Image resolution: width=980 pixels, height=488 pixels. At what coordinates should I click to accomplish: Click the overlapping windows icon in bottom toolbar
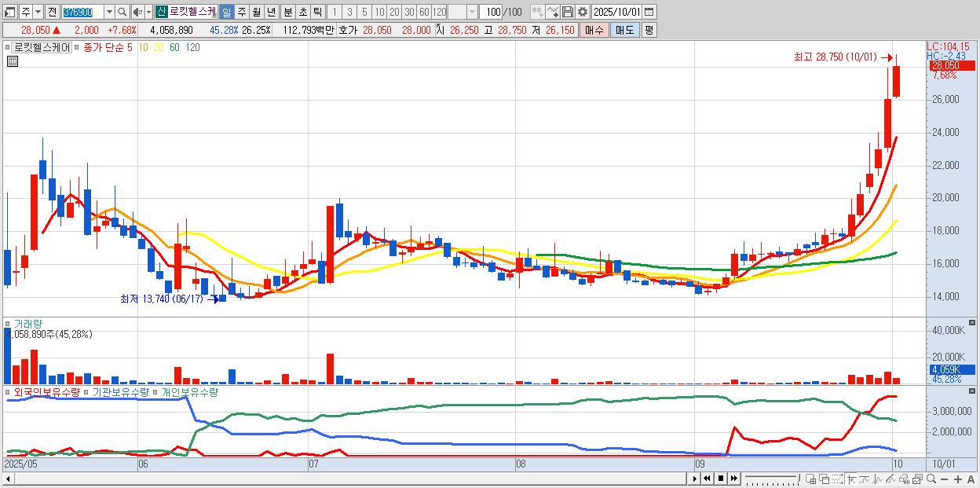pos(825,479)
